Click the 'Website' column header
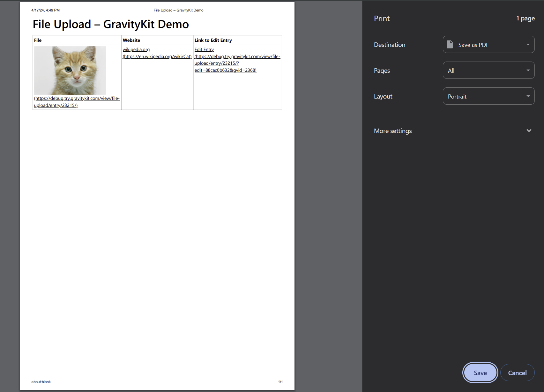 click(x=131, y=40)
